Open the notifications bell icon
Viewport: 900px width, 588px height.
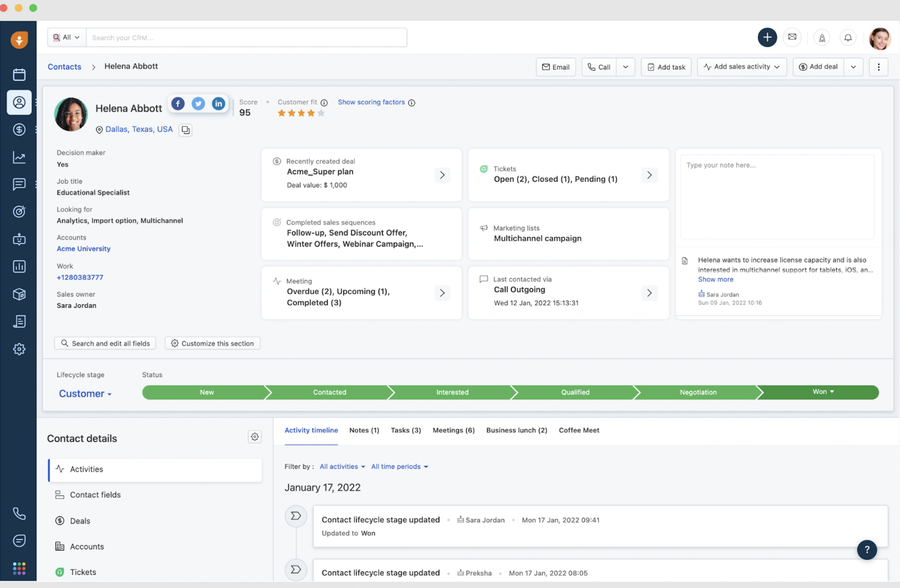(x=848, y=37)
